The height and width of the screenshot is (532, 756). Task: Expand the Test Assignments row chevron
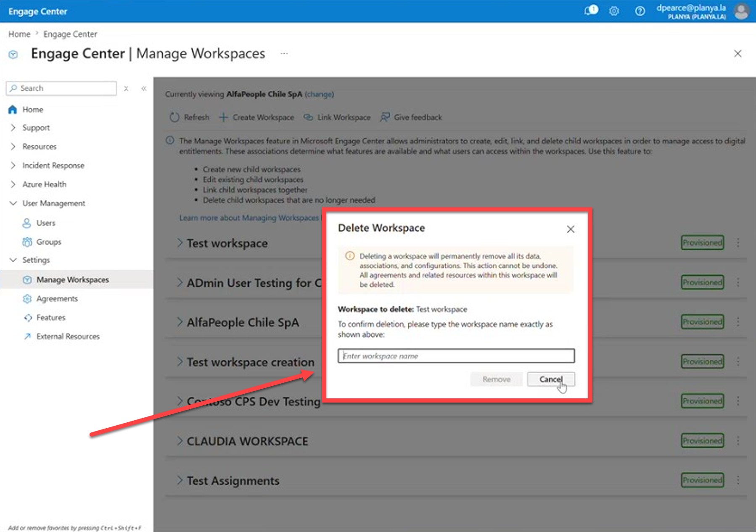(x=180, y=481)
